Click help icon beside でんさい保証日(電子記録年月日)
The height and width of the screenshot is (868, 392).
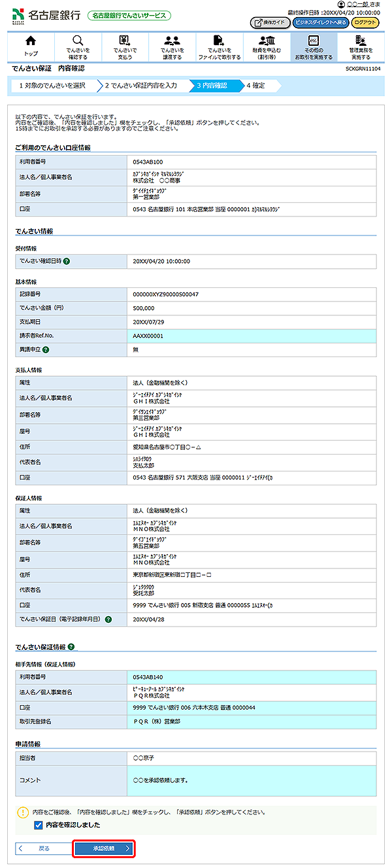tap(108, 619)
